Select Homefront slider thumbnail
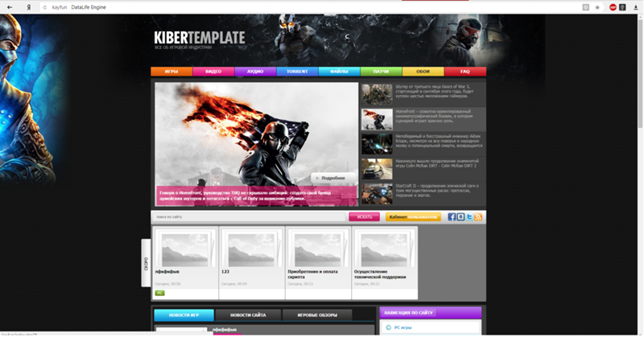The image size is (644, 362). click(377, 119)
